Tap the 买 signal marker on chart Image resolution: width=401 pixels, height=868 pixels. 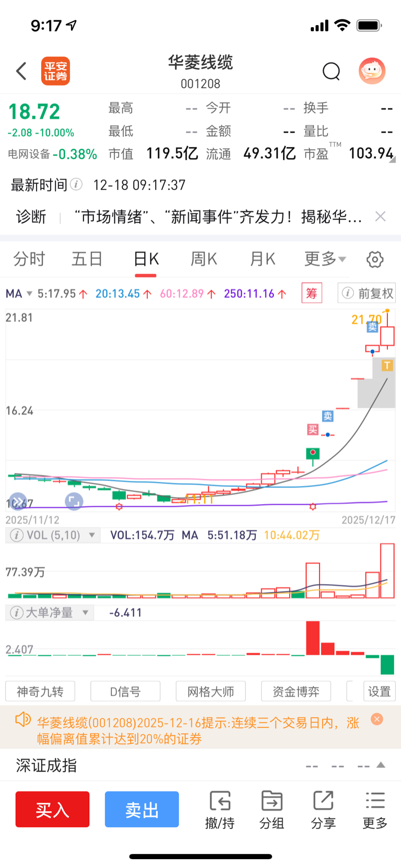click(312, 430)
